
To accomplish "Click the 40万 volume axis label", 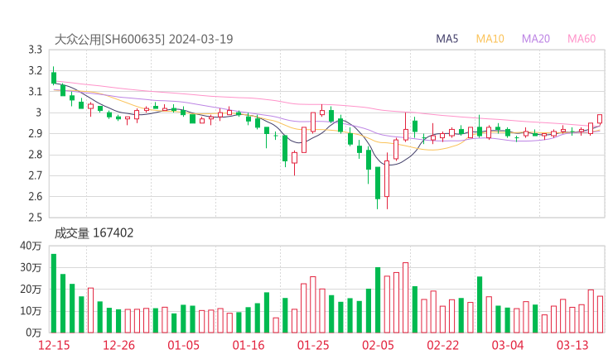I will click(x=31, y=246).
